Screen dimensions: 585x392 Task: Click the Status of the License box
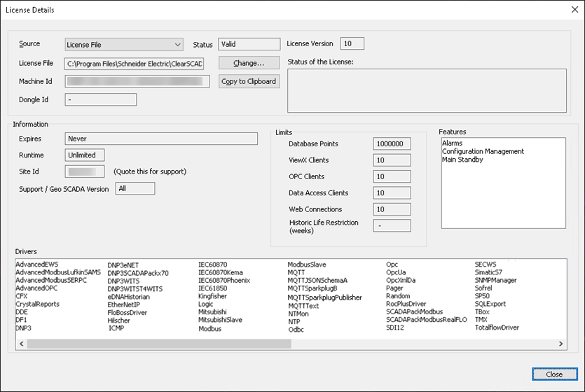[426, 90]
